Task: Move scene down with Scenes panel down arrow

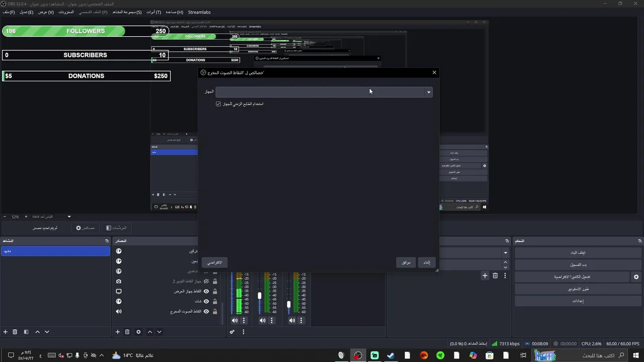Action: (x=47, y=332)
